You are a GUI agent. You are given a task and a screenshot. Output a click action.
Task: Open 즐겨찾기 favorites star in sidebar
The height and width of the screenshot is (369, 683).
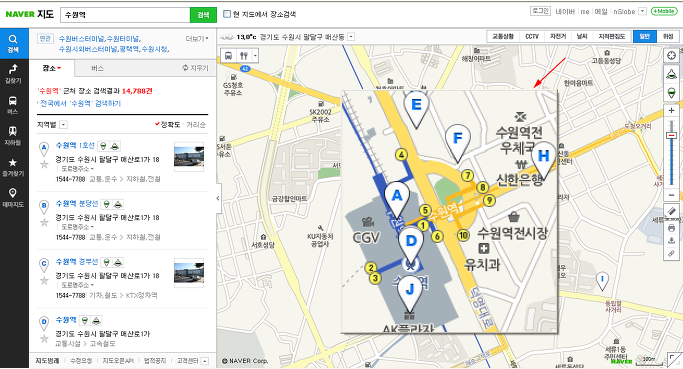[14, 167]
